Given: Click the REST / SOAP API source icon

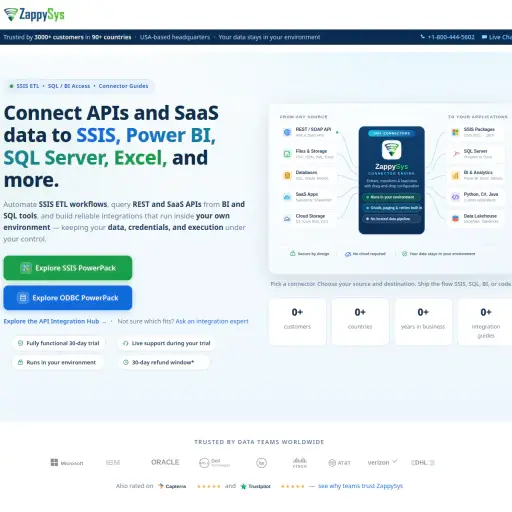Looking at the screenshot, I should pos(287,132).
